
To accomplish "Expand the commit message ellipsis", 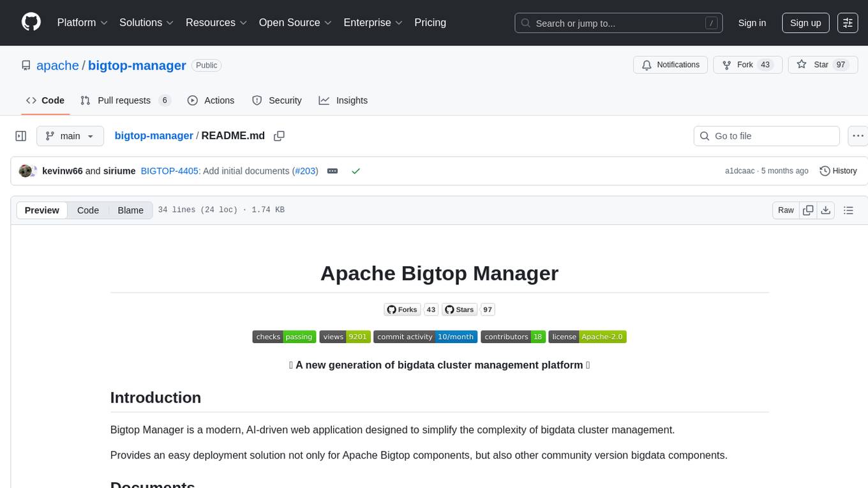I will (x=332, y=171).
